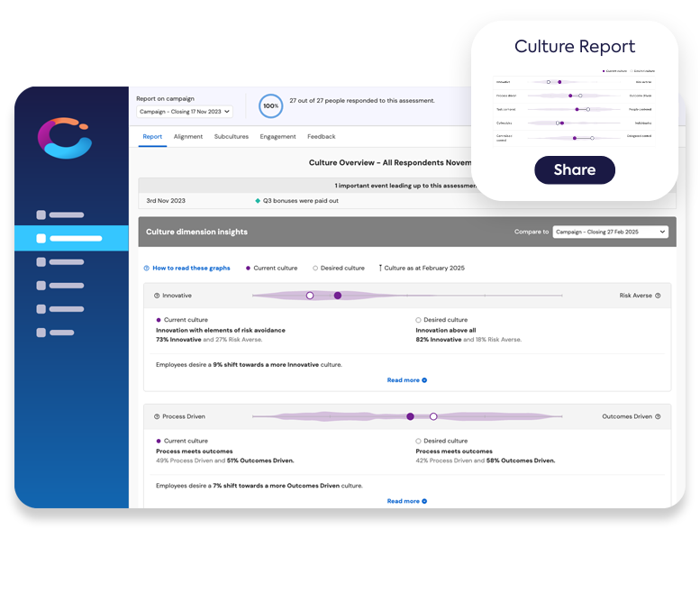Click the 3rd Nov 2023 event date
700x593 pixels.
tap(166, 201)
